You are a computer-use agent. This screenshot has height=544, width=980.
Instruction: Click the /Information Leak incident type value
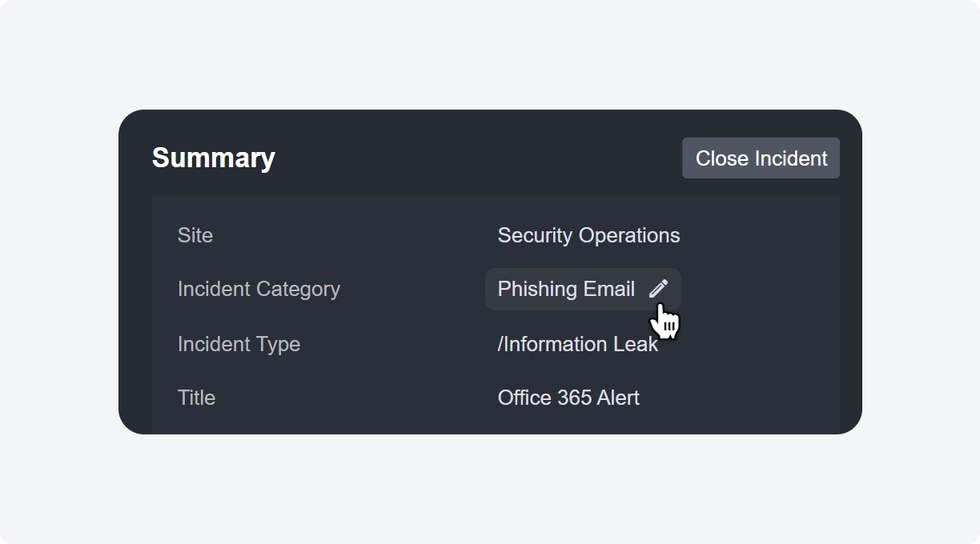[x=577, y=344]
